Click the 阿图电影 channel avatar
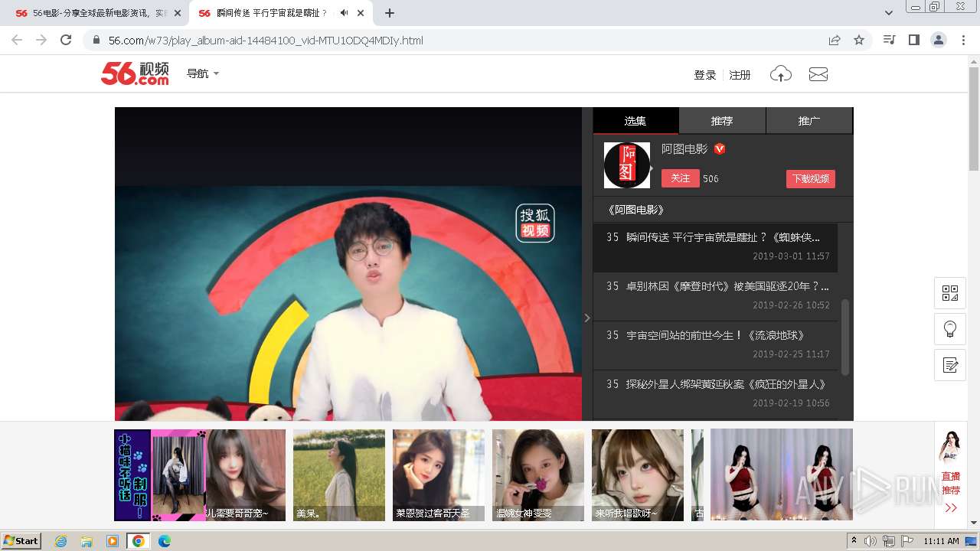Viewport: 980px width, 551px height. click(627, 165)
